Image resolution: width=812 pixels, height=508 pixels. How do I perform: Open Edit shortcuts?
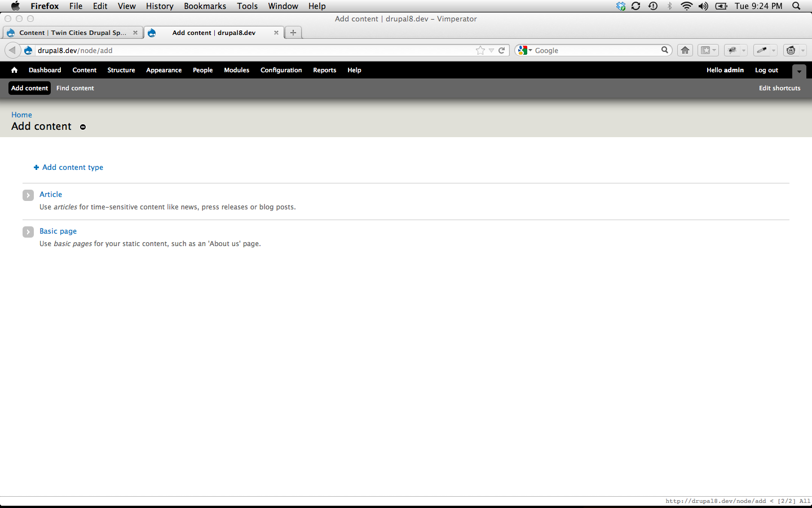pos(779,88)
